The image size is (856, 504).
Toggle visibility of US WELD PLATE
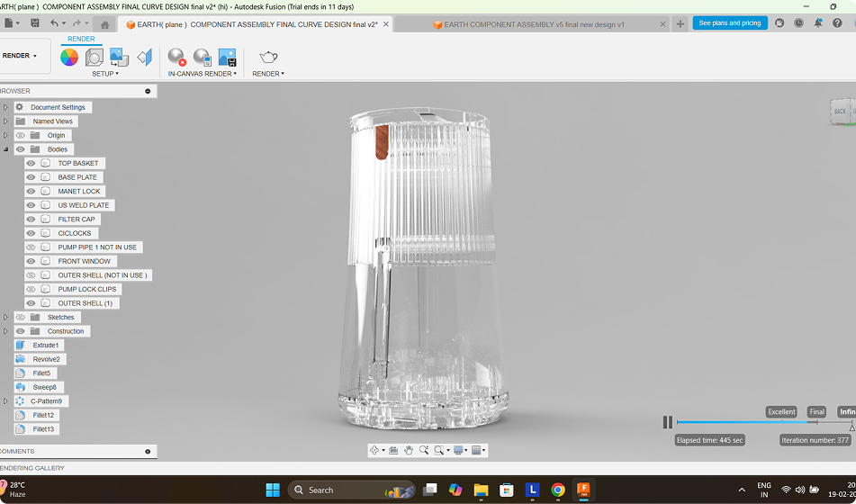pos(32,205)
